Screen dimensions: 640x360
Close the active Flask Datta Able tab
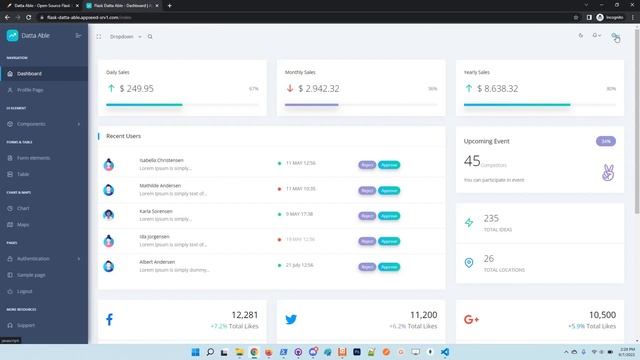tap(157, 6)
